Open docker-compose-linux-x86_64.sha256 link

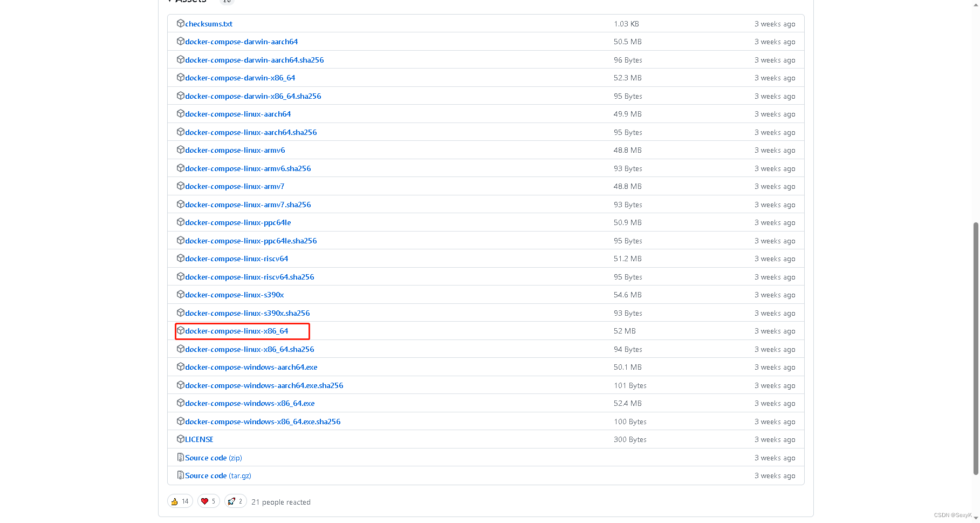250,349
